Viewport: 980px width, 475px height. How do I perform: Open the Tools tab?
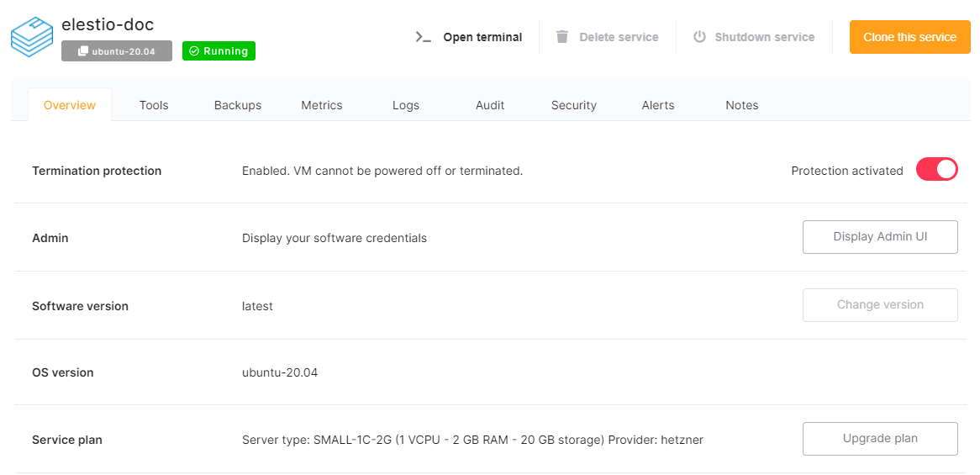pyautogui.click(x=154, y=105)
